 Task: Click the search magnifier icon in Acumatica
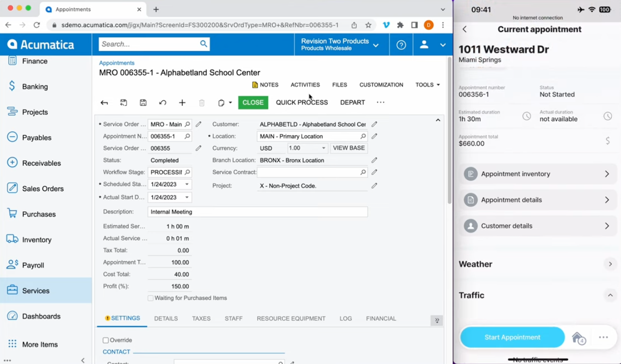tap(203, 44)
